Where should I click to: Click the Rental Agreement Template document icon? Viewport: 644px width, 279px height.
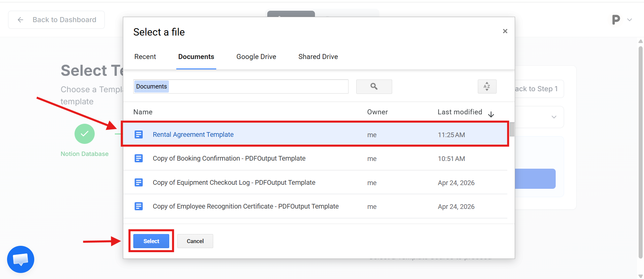pyautogui.click(x=139, y=134)
